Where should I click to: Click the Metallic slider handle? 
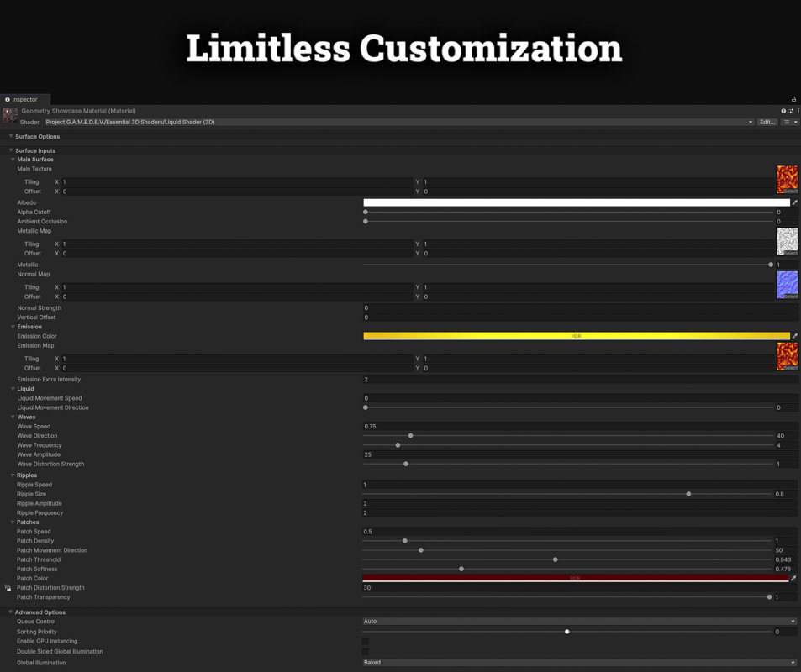pyautogui.click(x=771, y=265)
